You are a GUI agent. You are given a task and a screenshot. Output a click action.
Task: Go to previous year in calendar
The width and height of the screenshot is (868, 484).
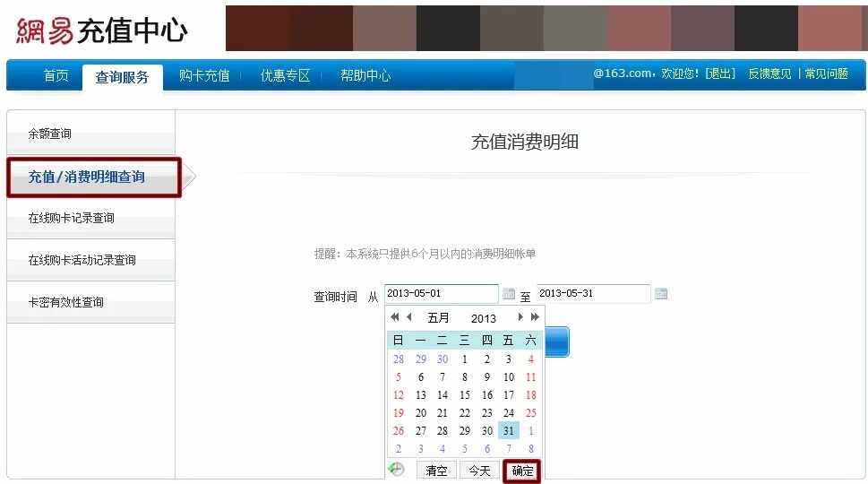point(394,317)
